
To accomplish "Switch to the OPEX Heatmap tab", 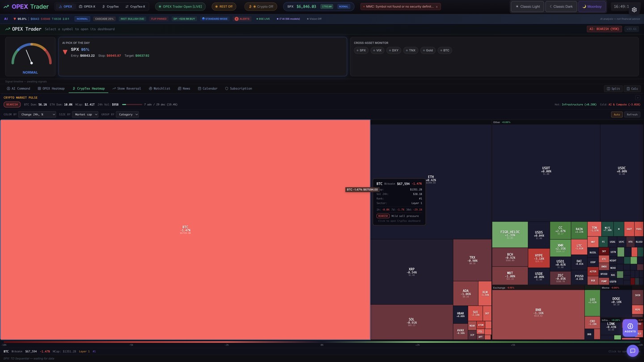I will [x=51, y=88].
